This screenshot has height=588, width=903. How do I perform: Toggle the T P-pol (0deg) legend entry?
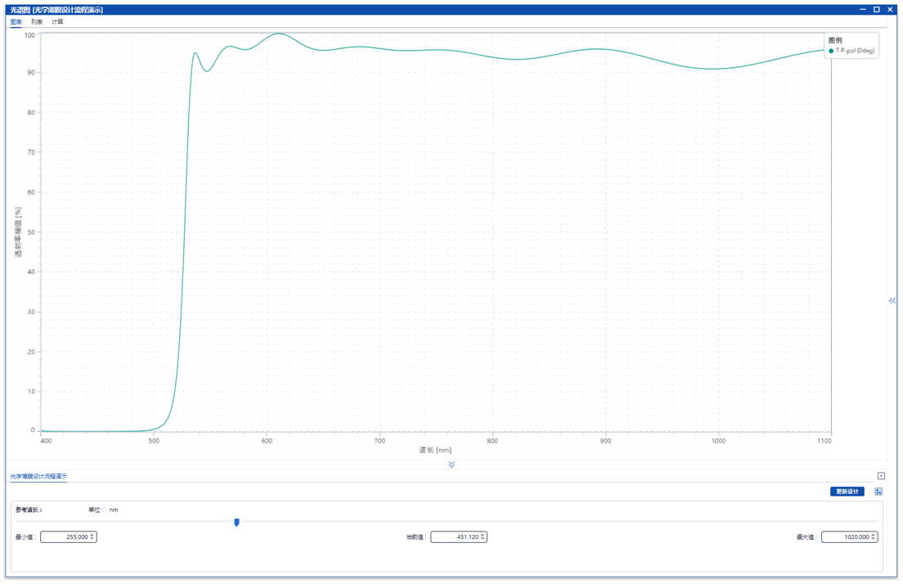855,51
